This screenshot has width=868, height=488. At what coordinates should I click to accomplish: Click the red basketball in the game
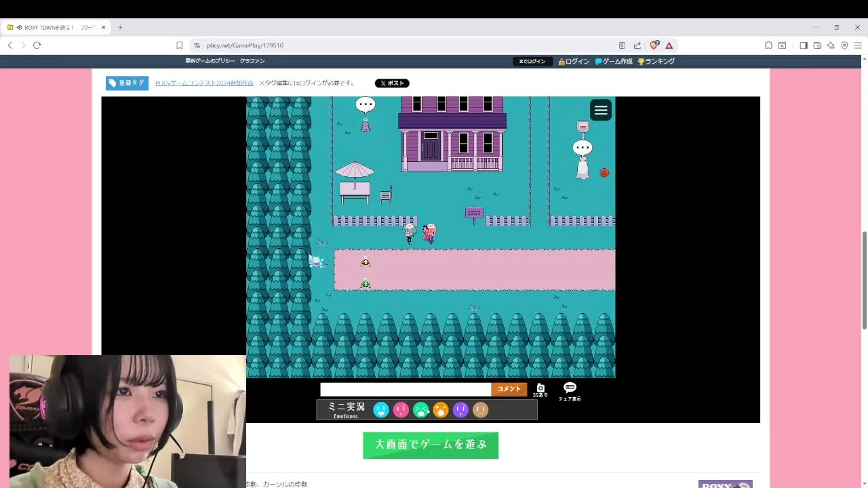click(604, 173)
